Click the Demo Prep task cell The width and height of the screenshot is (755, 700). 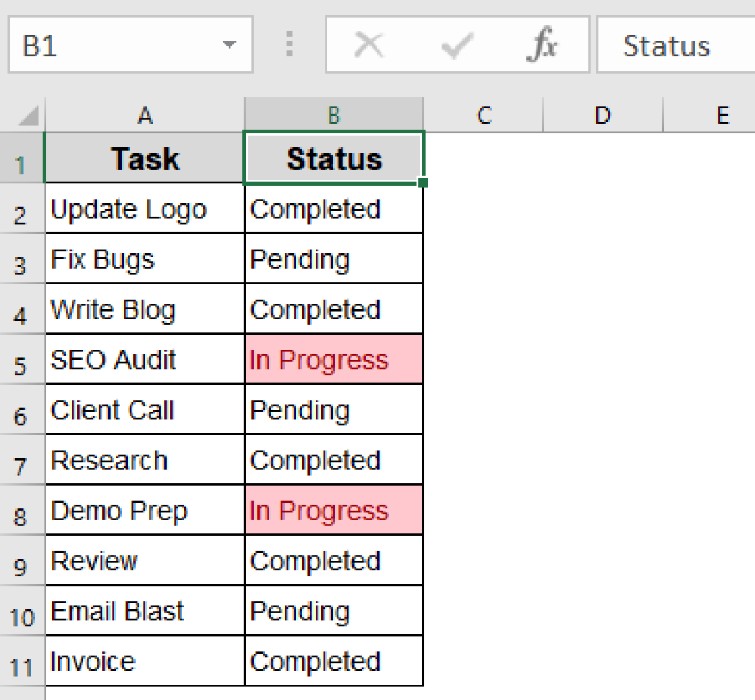[x=145, y=510]
